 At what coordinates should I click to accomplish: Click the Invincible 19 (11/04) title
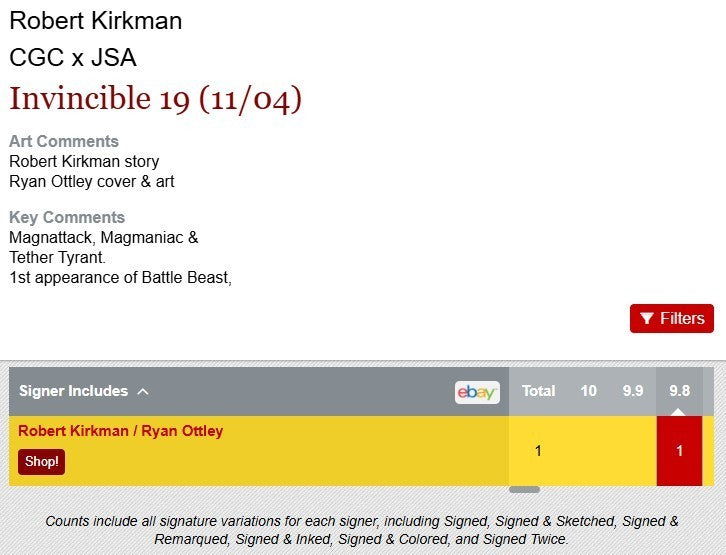click(156, 99)
